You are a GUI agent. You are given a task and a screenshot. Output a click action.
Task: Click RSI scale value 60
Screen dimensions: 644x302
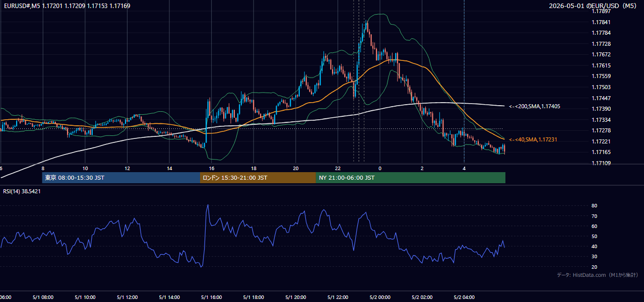595,226
